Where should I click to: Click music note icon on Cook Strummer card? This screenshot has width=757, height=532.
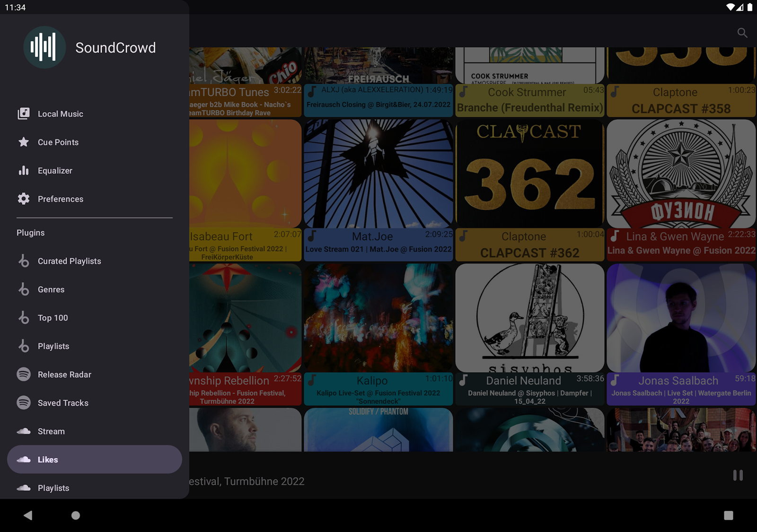point(464,91)
